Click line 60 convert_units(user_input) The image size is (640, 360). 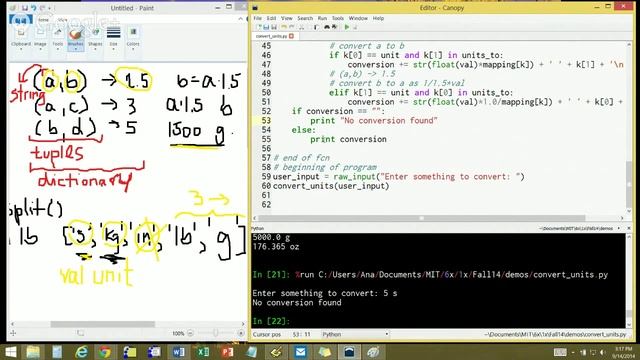(331, 186)
